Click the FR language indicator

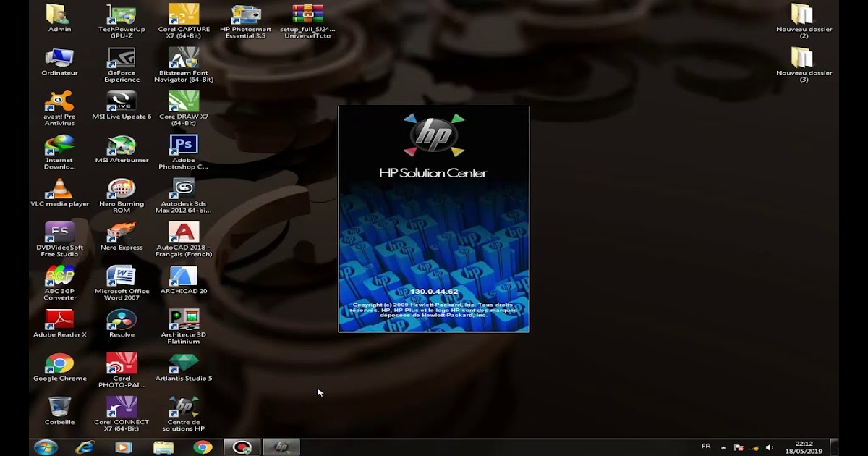(706, 446)
